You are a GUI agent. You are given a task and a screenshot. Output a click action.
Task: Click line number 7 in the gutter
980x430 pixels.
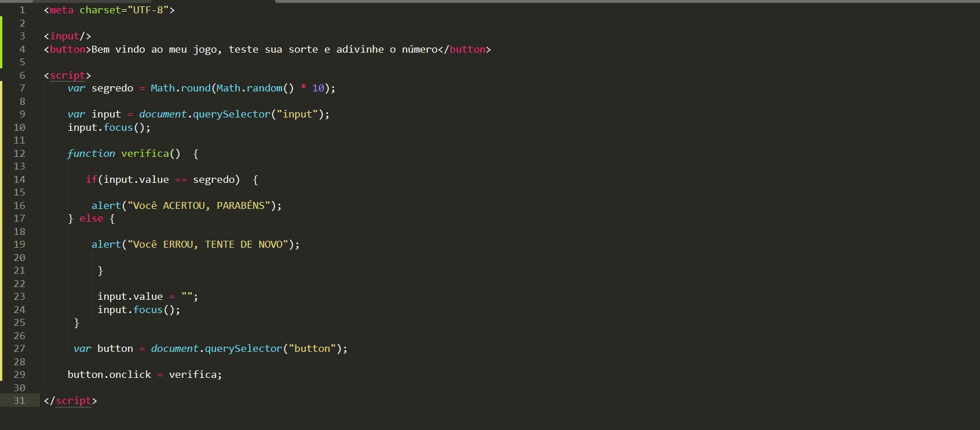tap(23, 88)
